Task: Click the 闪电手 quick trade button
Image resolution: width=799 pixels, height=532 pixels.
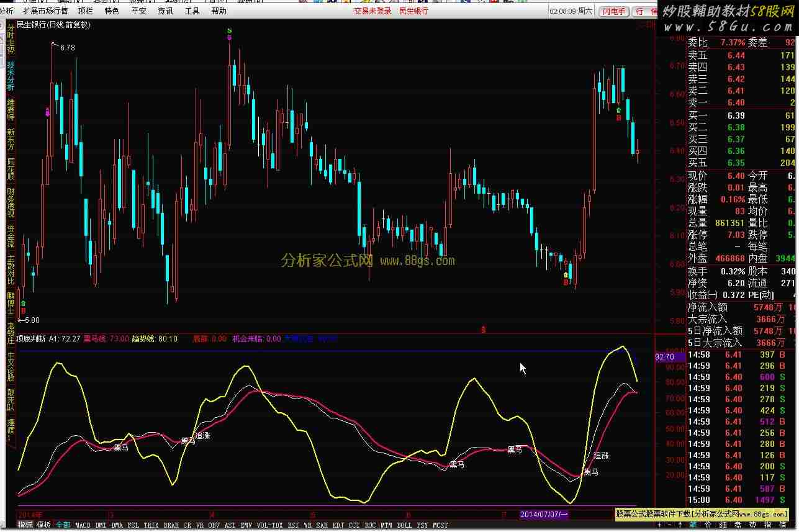Action: (615, 11)
